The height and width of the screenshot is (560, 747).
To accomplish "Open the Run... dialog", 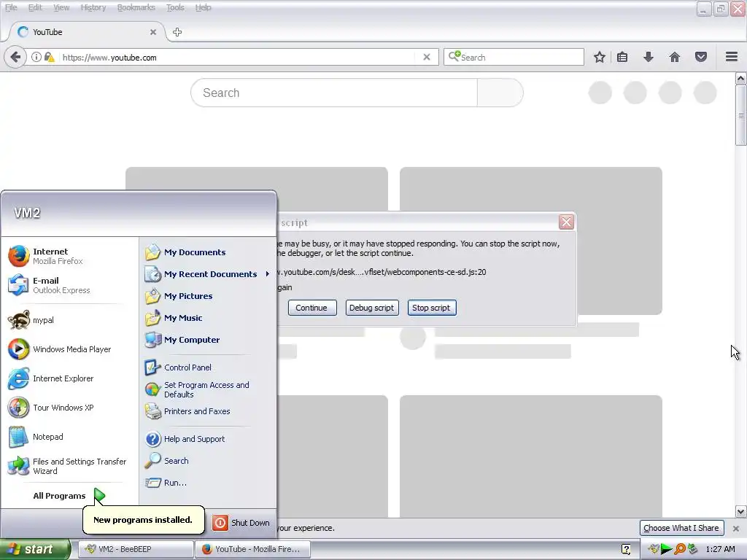I will (x=166, y=483).
